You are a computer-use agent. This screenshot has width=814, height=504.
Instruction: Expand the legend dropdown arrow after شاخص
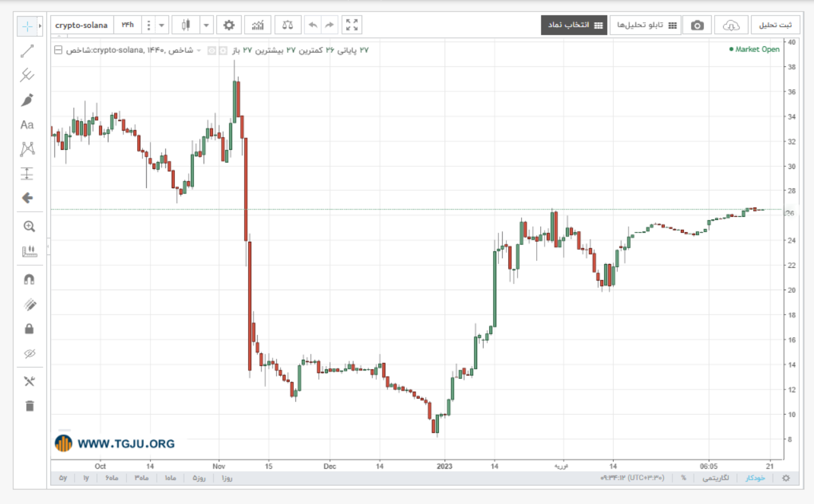point(199,50)
